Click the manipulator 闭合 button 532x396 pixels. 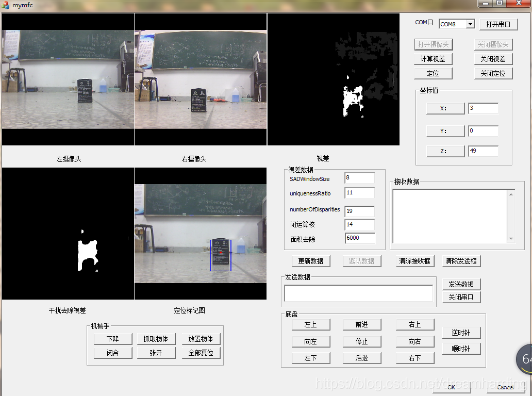(113, 353)
